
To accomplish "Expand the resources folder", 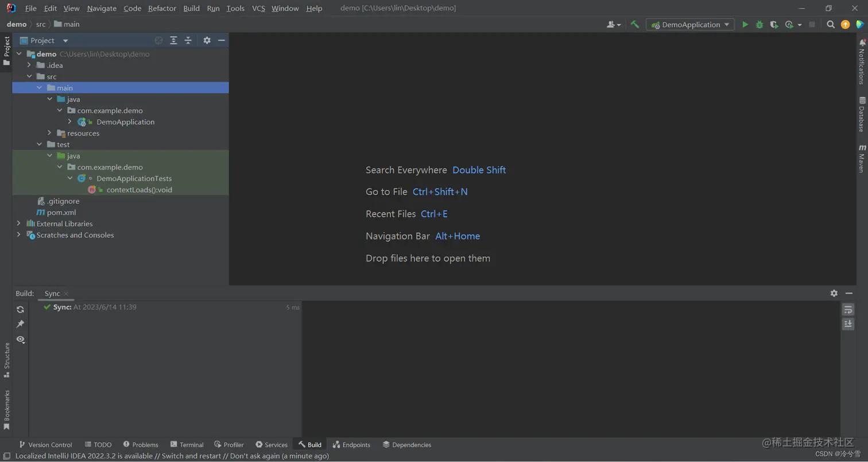I will 50,133.
